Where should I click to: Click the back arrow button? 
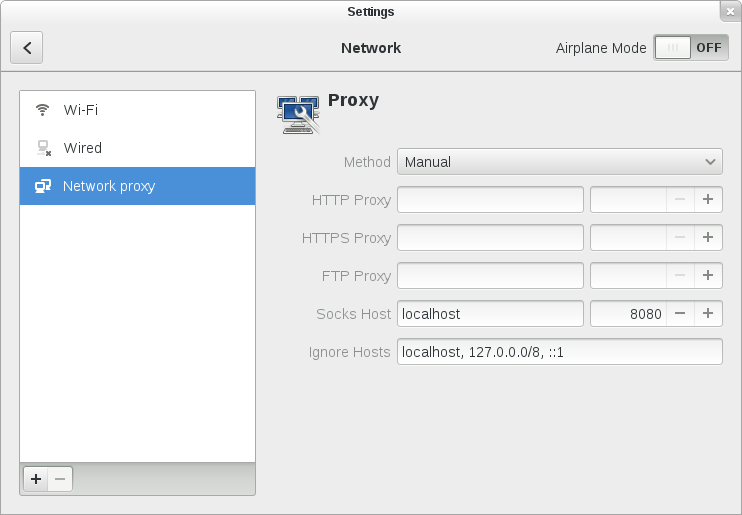pyautogui.click(x=27, y=47)
